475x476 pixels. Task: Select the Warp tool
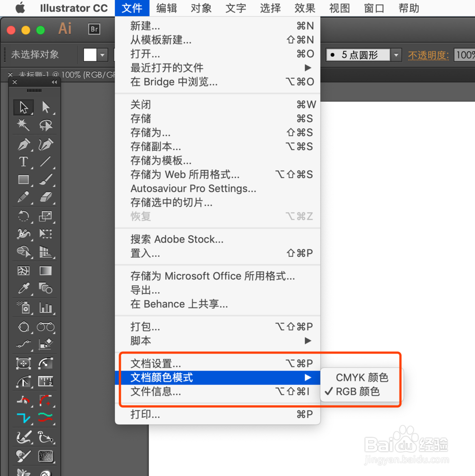[x=23, y=234]
